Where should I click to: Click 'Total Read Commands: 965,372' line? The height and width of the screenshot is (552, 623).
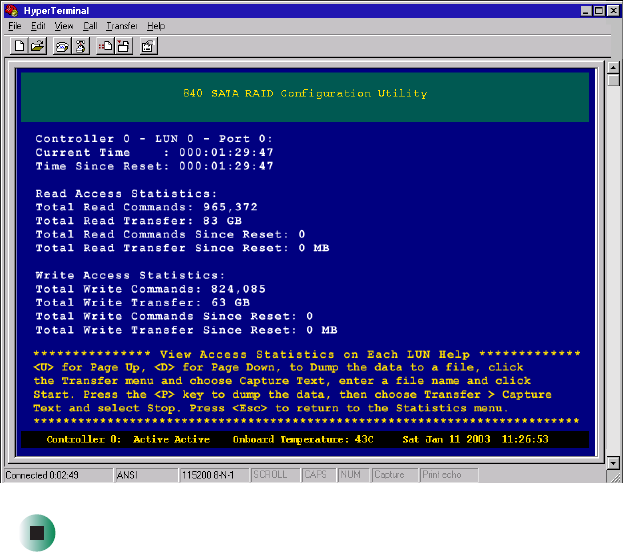coord(146,207)
